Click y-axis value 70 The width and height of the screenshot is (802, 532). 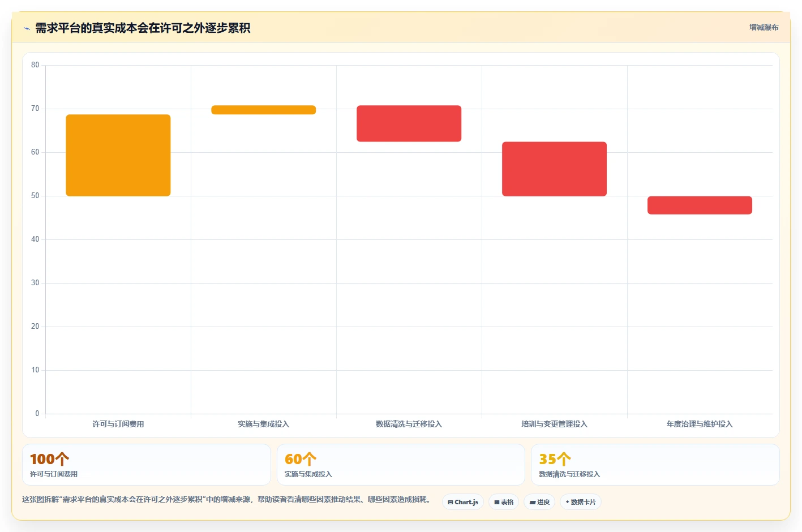tap(35, 109)
